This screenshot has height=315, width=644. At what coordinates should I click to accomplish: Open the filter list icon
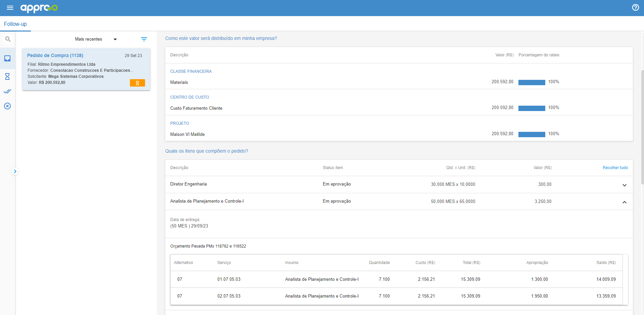pyautogui.click(x=144, y=39)
